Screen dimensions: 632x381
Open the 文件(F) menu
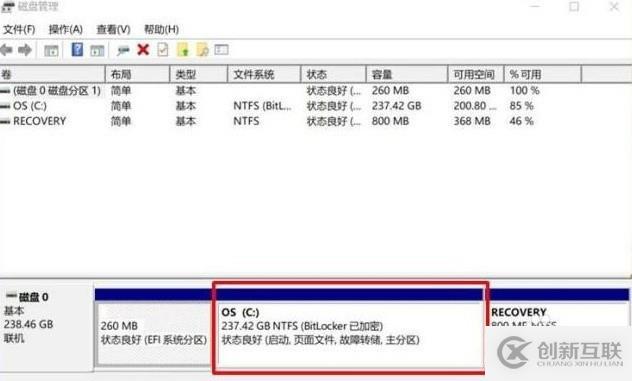pos(19,29)
